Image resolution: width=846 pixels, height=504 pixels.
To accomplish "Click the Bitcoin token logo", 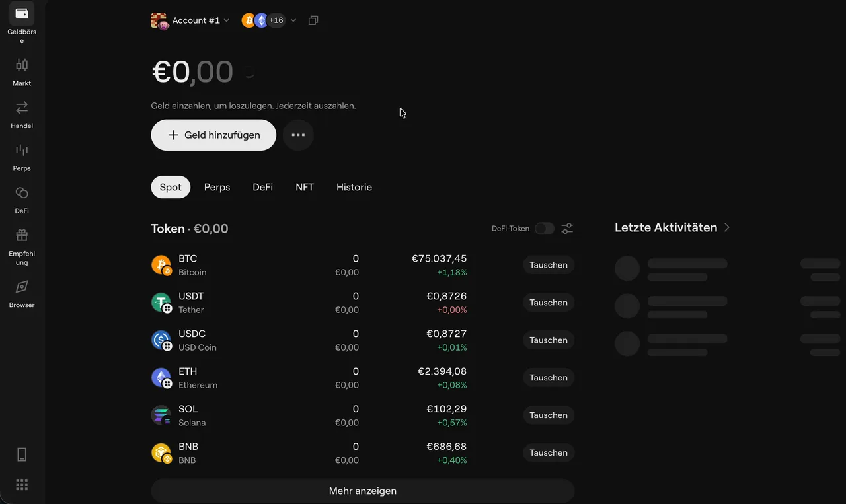I will tap(161, 265).
